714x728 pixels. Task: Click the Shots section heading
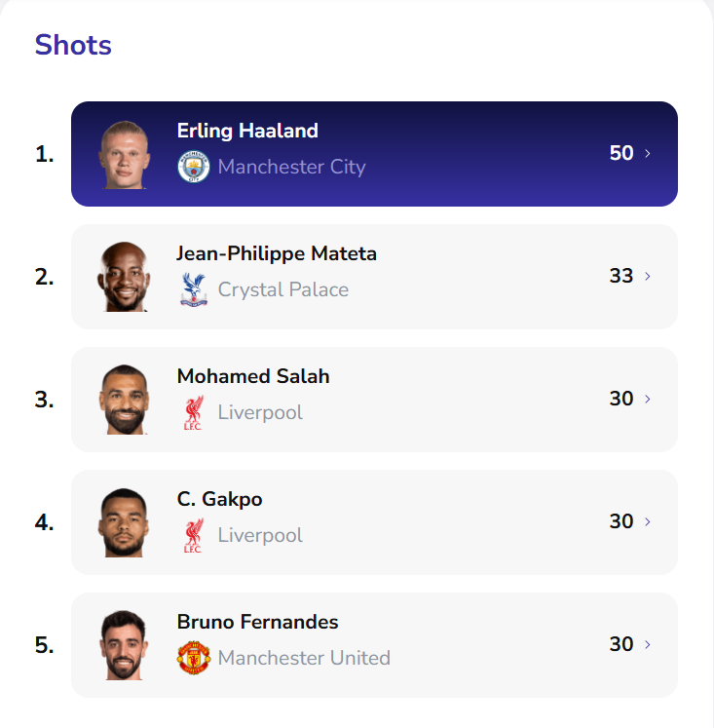[73, 45]
